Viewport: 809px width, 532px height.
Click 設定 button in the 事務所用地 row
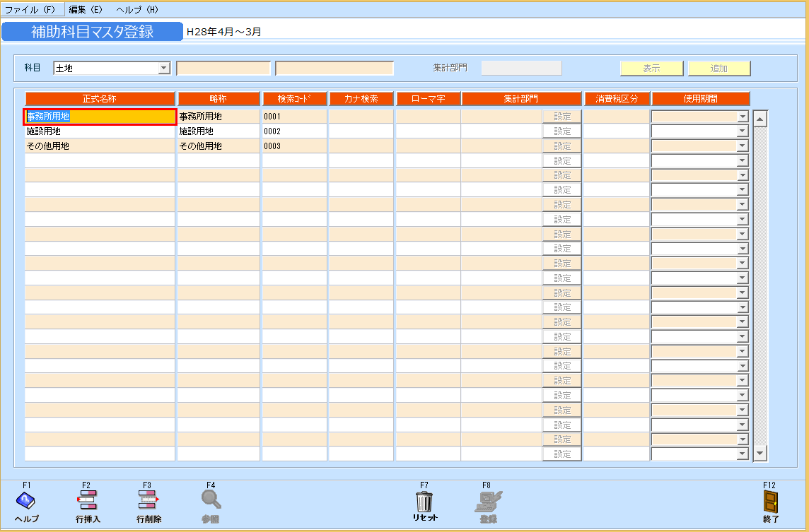coord(562,117)
